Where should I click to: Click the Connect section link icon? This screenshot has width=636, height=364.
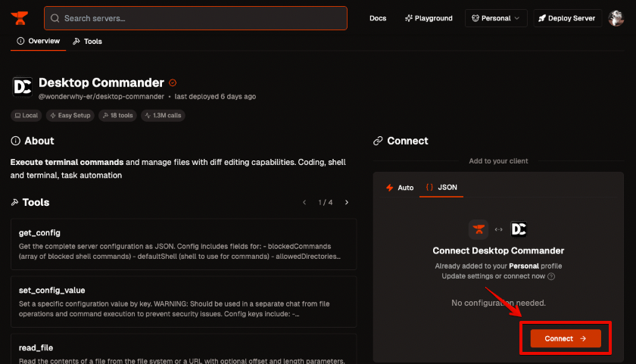tap(378, 141)
